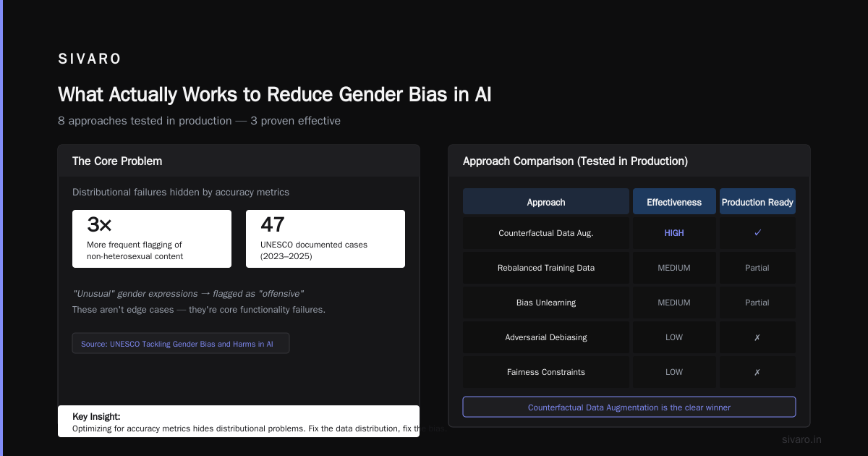The image size is (868, 456).
Task: Click the italic 'Unusual gender expressions' line
Action: [x=188, y=294]
